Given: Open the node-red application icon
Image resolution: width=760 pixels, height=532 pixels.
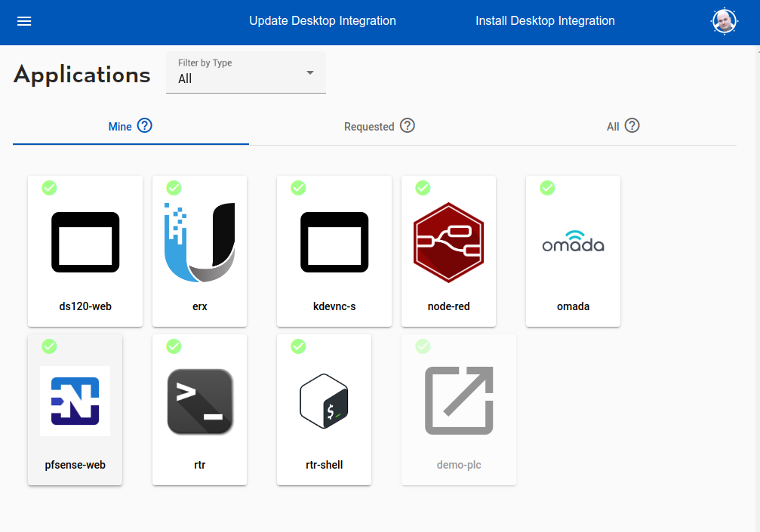Looking at the screenshot, I should 448,242.
